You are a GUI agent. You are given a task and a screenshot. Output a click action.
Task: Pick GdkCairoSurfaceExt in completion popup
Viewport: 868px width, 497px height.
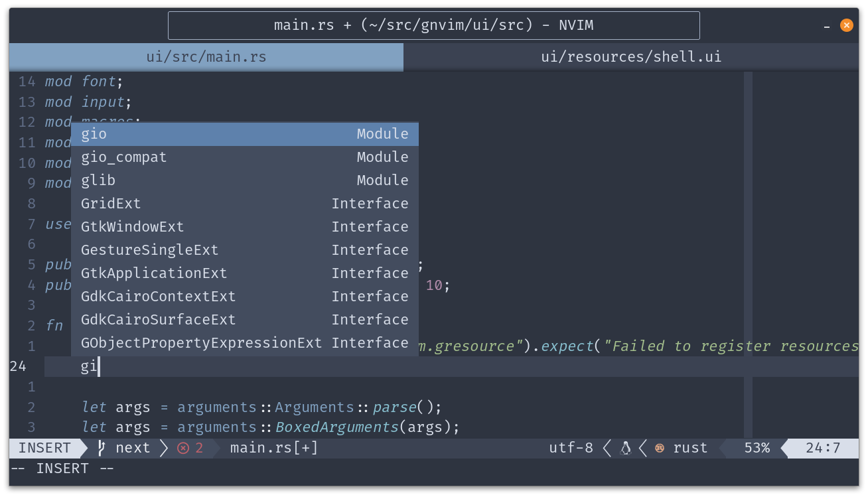(244, 320)
